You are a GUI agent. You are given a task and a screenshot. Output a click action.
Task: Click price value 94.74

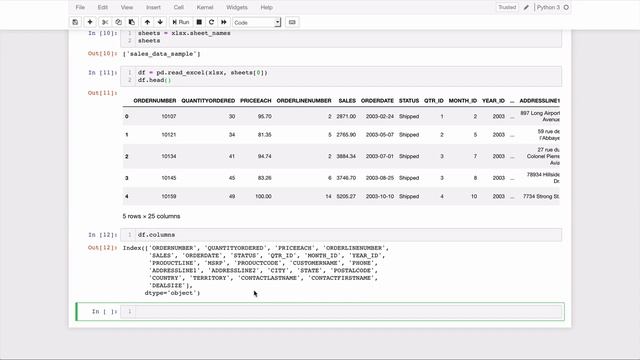(x=264, y=156)
